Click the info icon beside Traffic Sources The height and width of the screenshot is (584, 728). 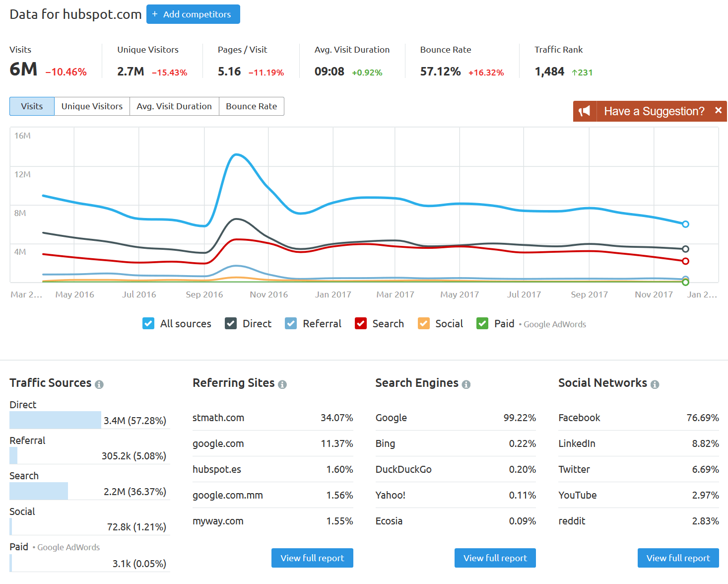click(99, 384)
